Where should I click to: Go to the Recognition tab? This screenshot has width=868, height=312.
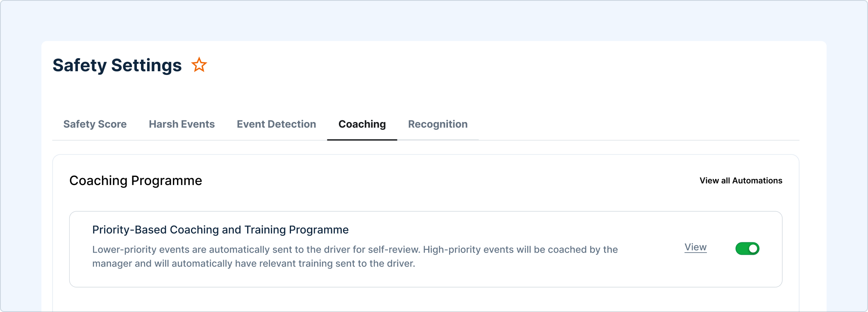(437, 124)
